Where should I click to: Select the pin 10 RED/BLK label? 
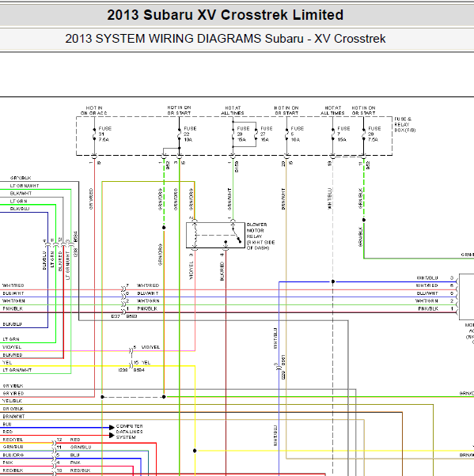point(74,470)
